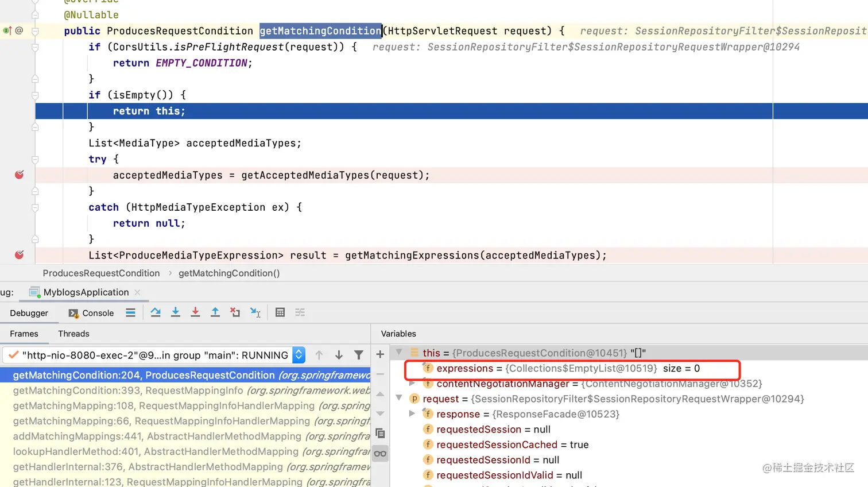Select the Frames tab

[x=24, y=334]
